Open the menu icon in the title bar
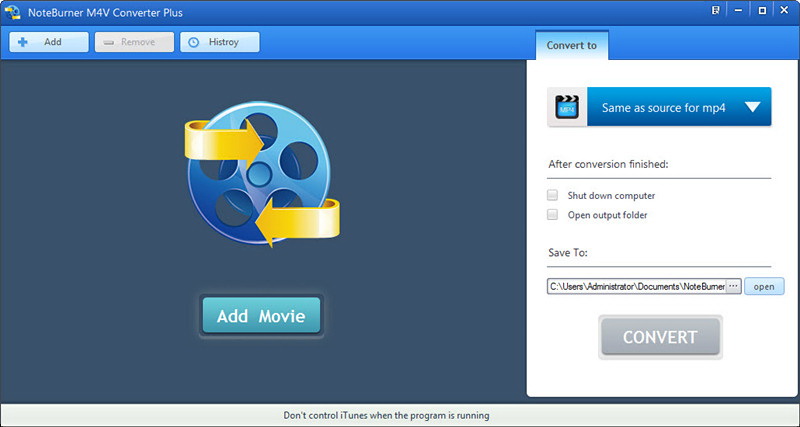Screen dimensions: 800x427 715,10
